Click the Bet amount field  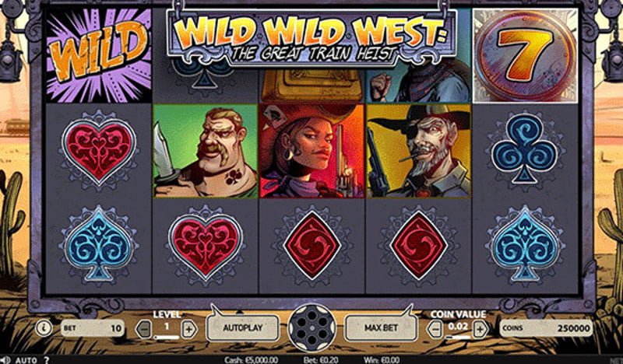(x=93, y=328)
